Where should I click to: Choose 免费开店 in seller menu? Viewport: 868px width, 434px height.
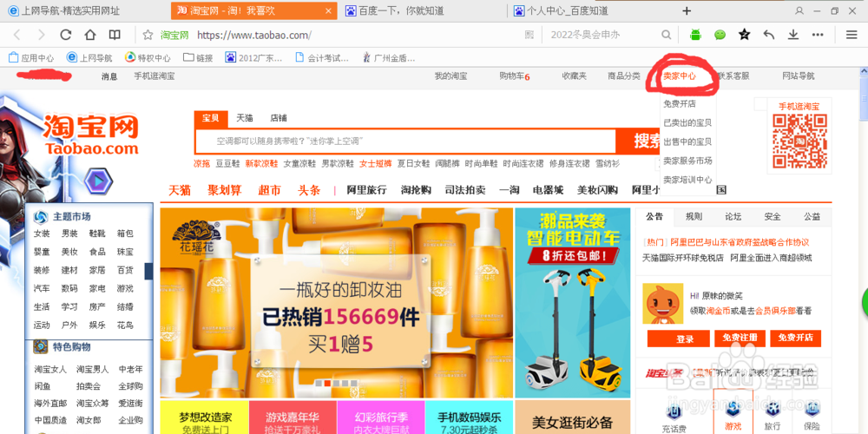[x=680, y=103]
